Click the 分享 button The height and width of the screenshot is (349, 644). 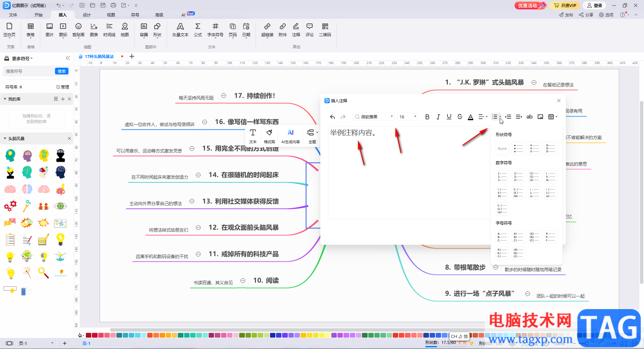[586, 15]
